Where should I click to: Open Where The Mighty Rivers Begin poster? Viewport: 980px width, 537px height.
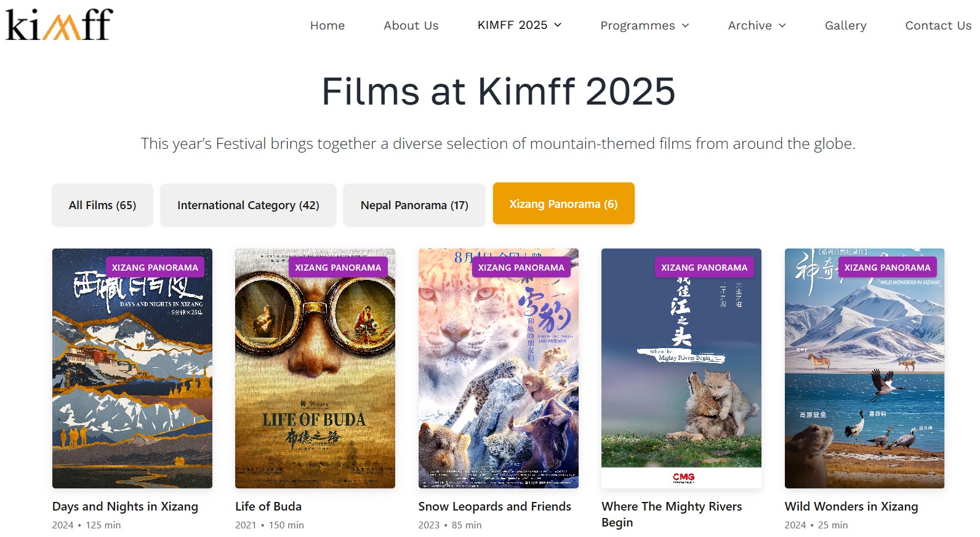click(681, 368)
